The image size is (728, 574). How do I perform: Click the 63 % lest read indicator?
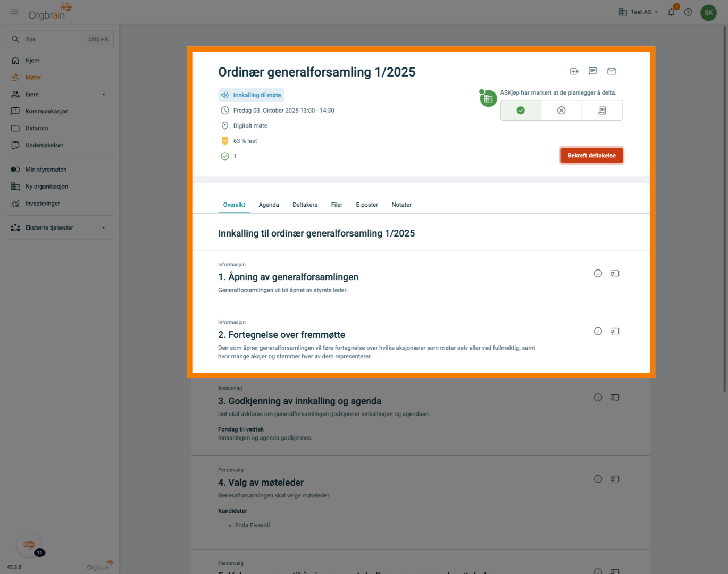[x=245, y=141]
